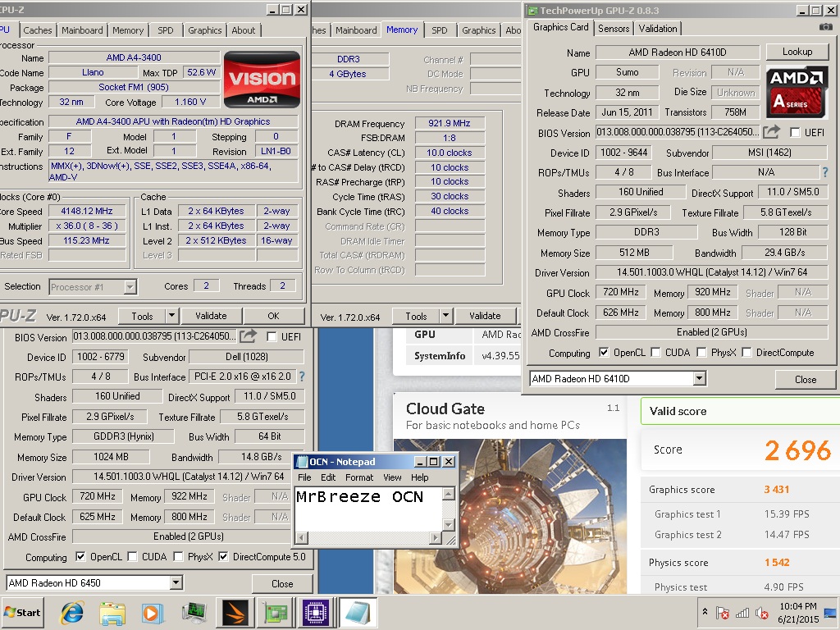Open SPD tab in CPU-Z Memory window
Screen dimensions: 840x630
pyautogui.click(x=440, y=30)
